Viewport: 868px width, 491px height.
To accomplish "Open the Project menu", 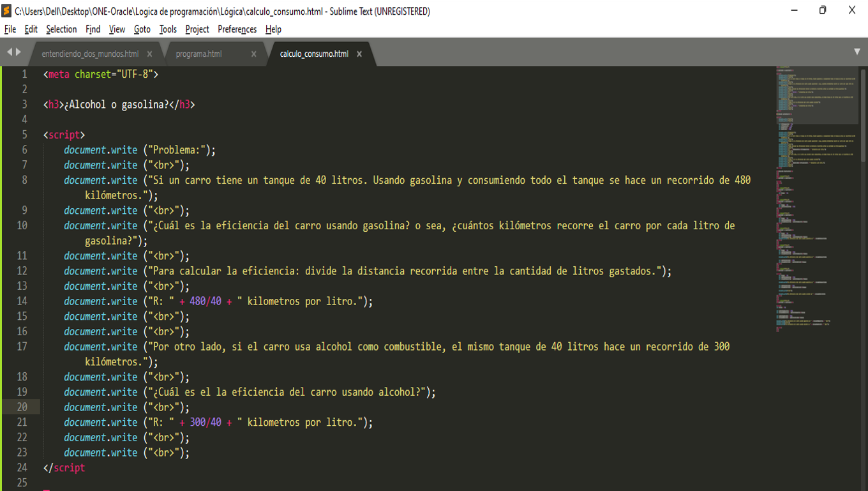I will pyautogui.click(x=197, y=29).
